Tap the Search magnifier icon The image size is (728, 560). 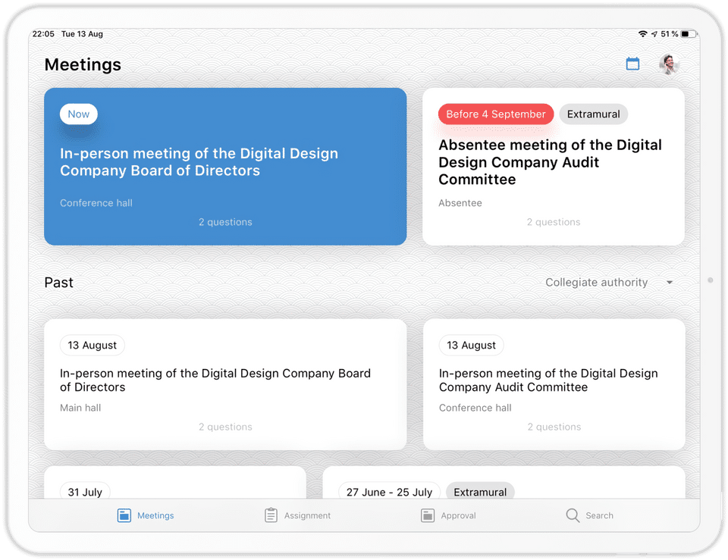coord(573,515)
